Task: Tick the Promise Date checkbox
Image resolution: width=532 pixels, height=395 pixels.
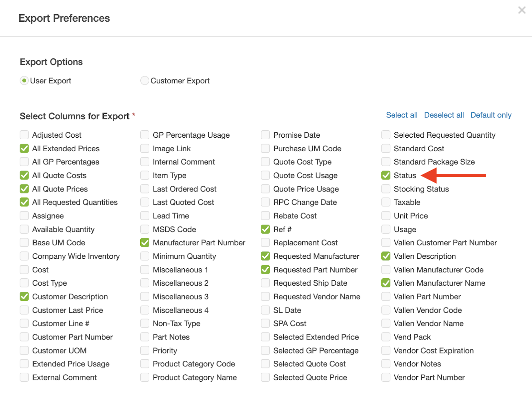Action: click(x=265, y=135)
